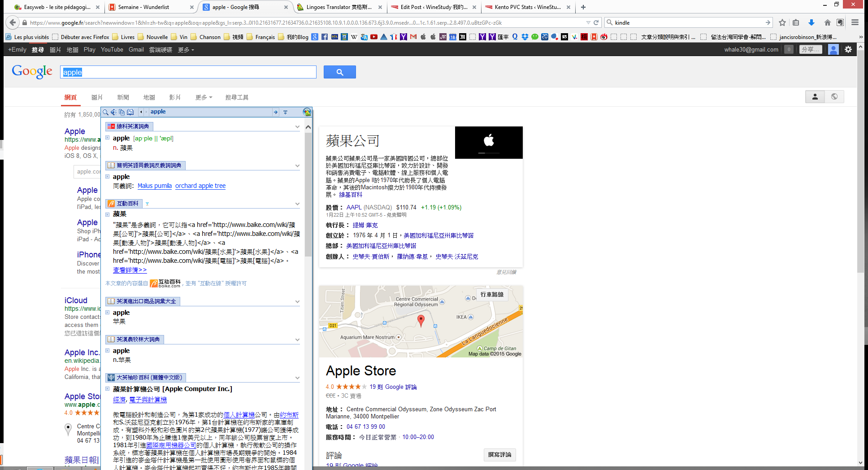Play pronunciation with the speaker icon
The image size is (868, 470).
click(114, 112)
